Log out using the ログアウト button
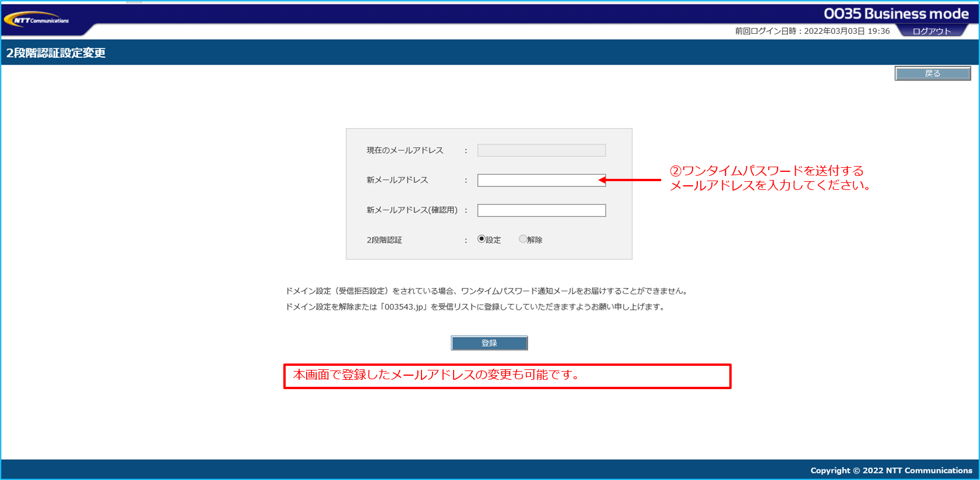 pos(931,31)
